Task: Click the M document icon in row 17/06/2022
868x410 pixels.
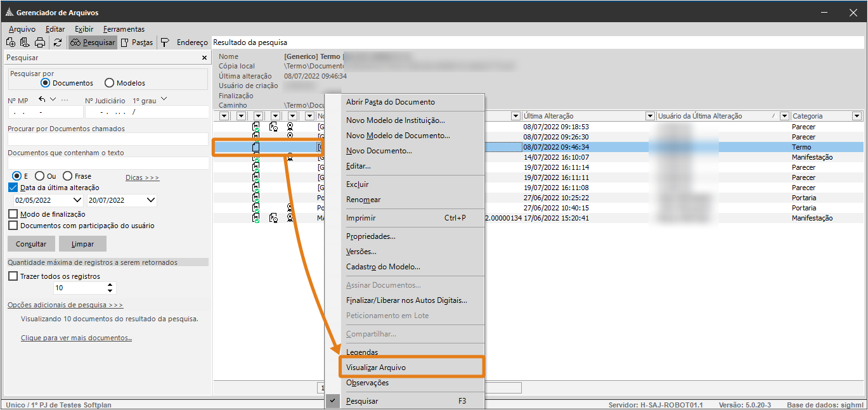Action: coord(256,218)
